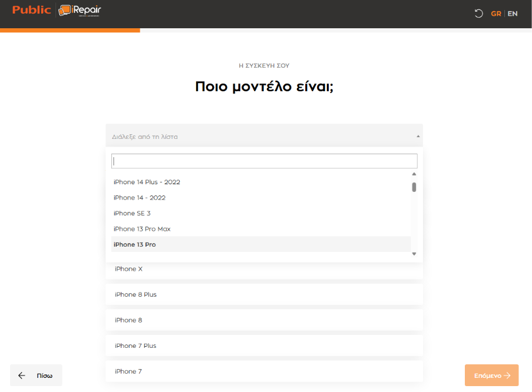
Task: Choose iPhone SE 3 from list
Action: [132, 213]
